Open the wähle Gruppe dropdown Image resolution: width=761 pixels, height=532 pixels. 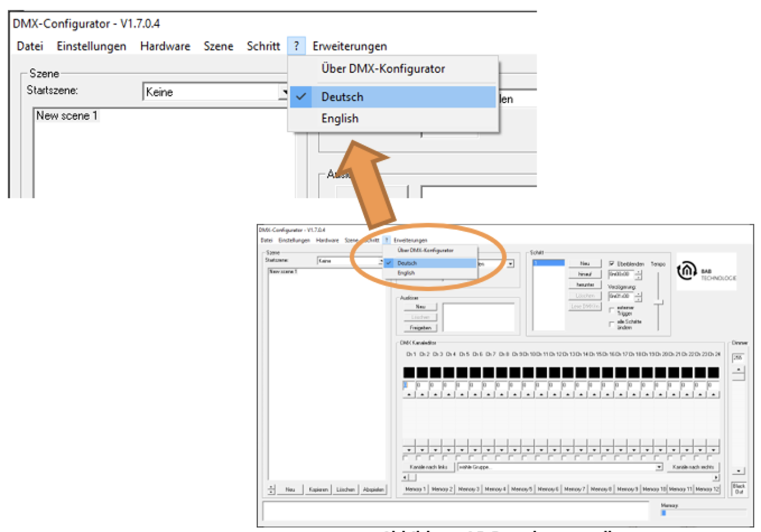pos(560,467)
